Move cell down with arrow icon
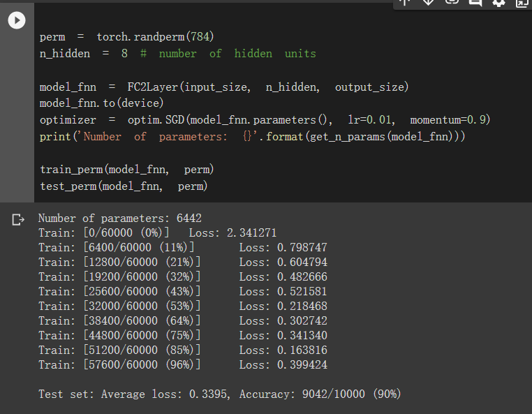532x414 pixels. pos(428,2)
